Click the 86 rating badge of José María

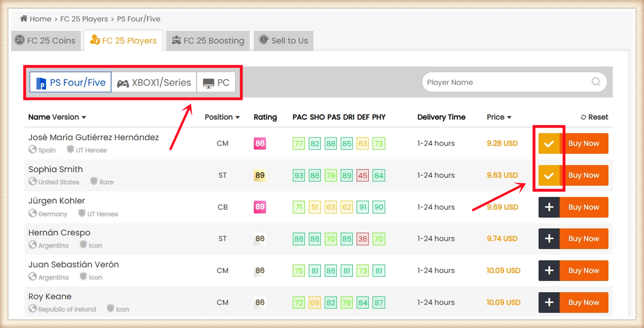pyautogui.click(x=260, y=143)
